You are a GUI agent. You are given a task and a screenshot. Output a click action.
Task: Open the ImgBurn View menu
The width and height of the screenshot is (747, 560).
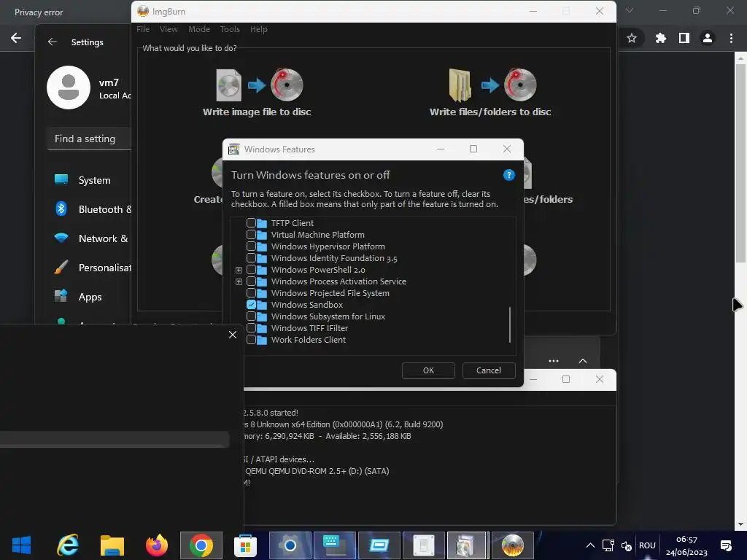tap(169, 29)
